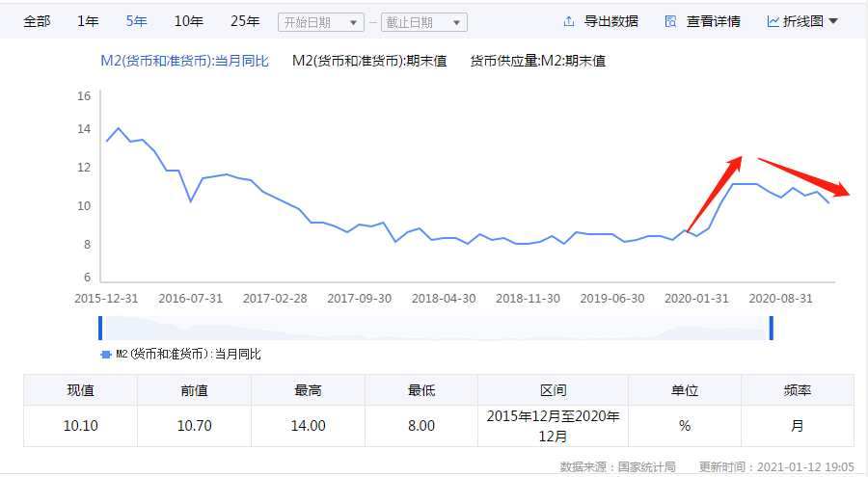Image resolution: width=868 pixels, height=477 pixels.
Task: Expand the 折线图 chart type arrow
Action: (833, 21)
